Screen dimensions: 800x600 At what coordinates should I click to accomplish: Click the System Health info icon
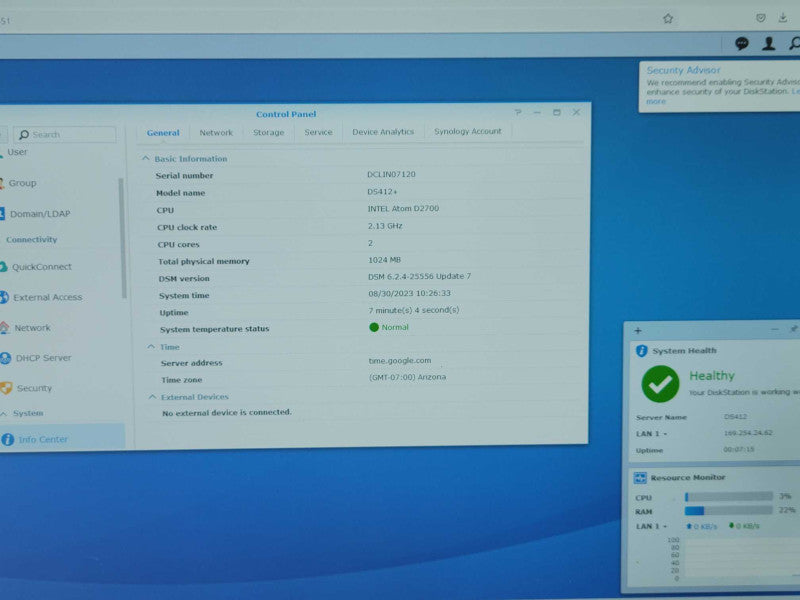click(x=641, y=351)
